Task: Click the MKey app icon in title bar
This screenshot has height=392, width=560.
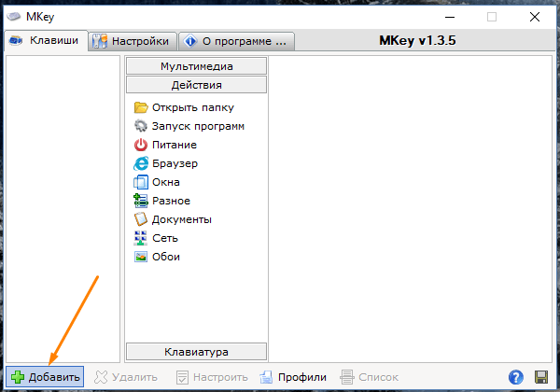Action: coord(14,17)
